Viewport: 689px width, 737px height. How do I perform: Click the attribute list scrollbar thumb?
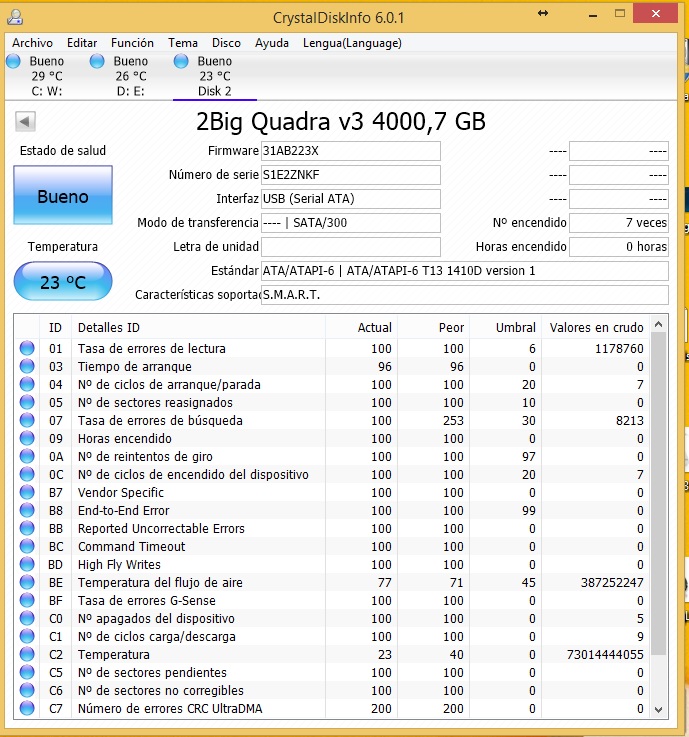click(658, 494)
